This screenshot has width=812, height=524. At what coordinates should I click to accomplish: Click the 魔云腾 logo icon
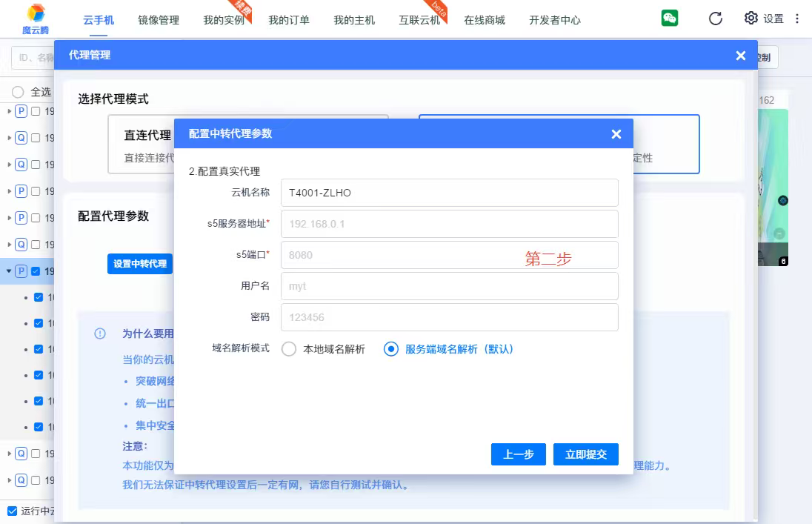point(36,13)
